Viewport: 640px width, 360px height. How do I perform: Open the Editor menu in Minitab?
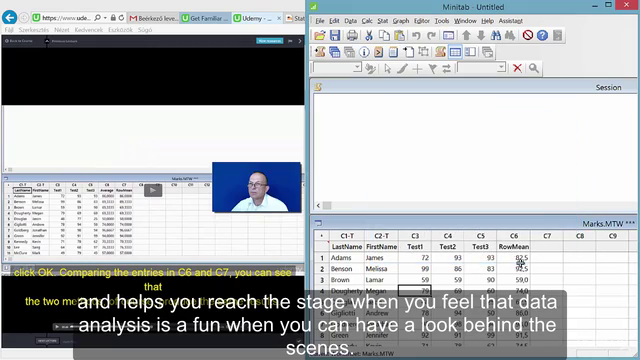[422, 21]
